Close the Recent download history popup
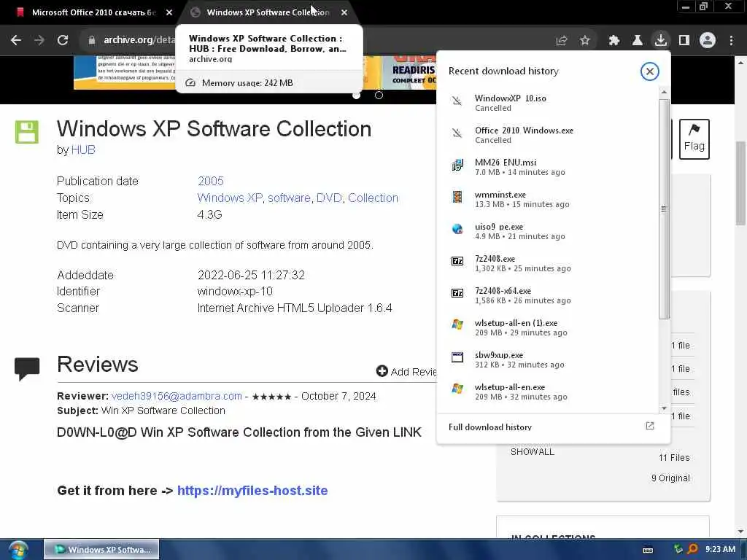This screenshot has width=747, height=560. 649,71
